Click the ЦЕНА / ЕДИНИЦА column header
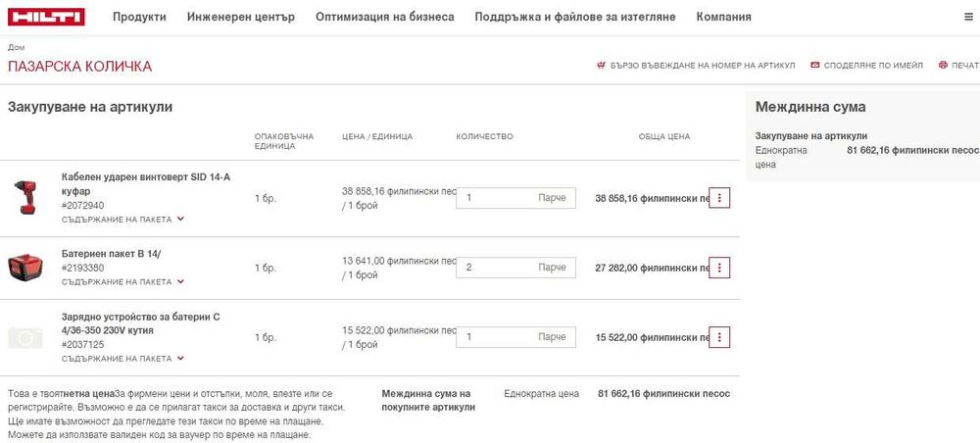The width and height of the screenshot is (980, 443). [x=377, y=137]
